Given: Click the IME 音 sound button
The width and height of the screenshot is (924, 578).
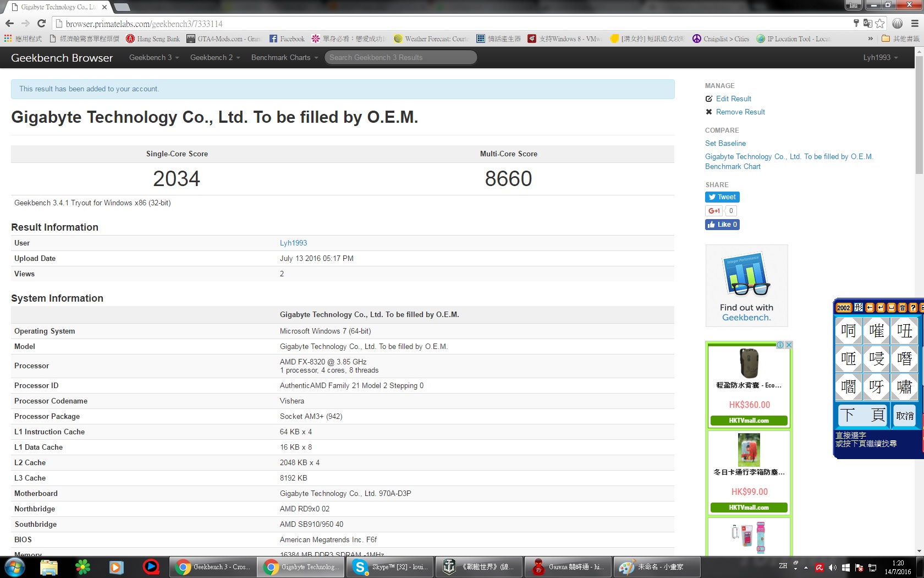Looking at the screenshot, I should coord(903,308).
